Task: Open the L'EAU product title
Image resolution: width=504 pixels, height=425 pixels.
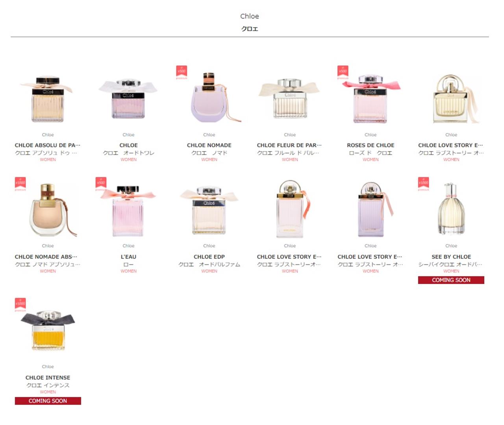Action: click(x=128, y=257)
